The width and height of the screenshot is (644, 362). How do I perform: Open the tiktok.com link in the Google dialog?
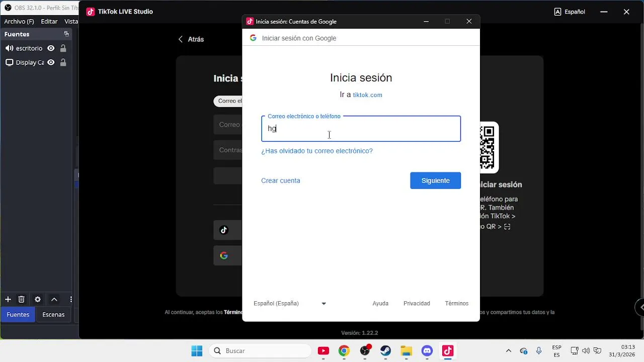368,95
